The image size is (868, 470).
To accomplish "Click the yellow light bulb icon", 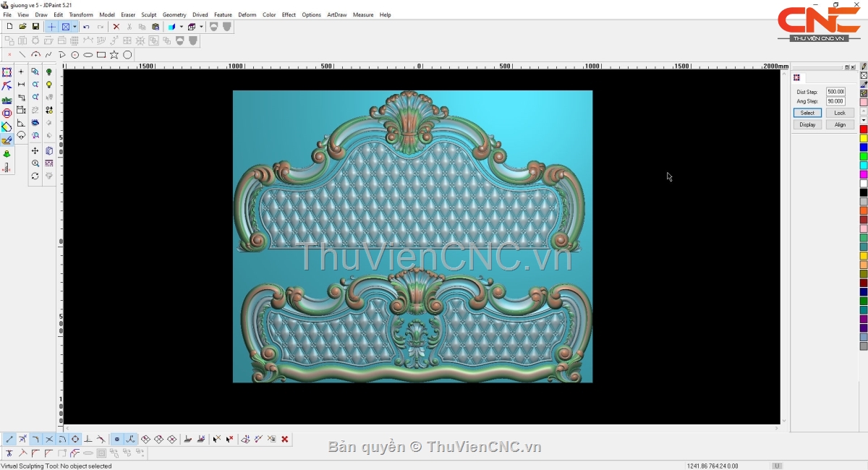I will click(x=49, y=85).
